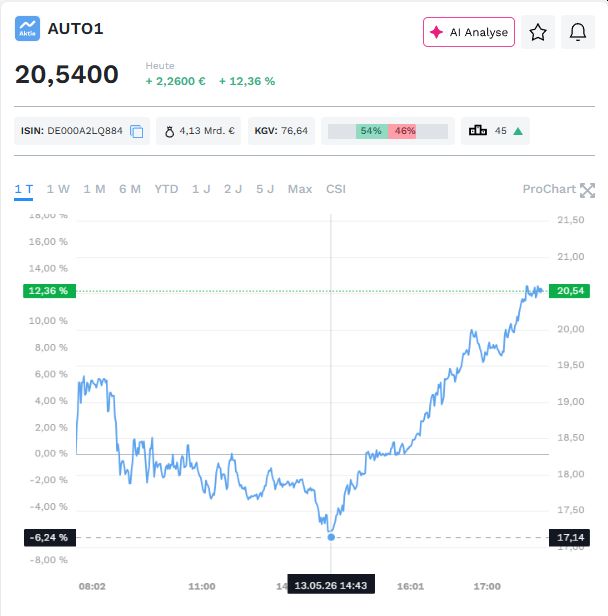Click the blue Aktie stock icon
608x616 pixels.
click(x=27, y=28)
